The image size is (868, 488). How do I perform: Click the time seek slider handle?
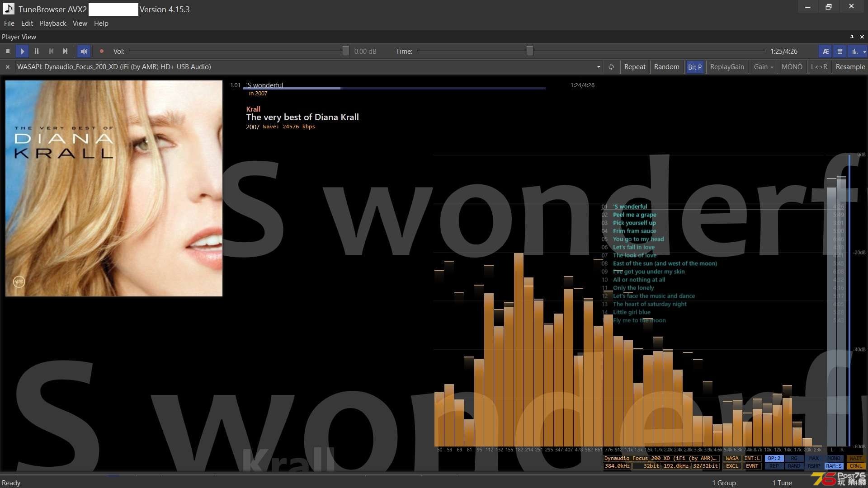point(529,51)
